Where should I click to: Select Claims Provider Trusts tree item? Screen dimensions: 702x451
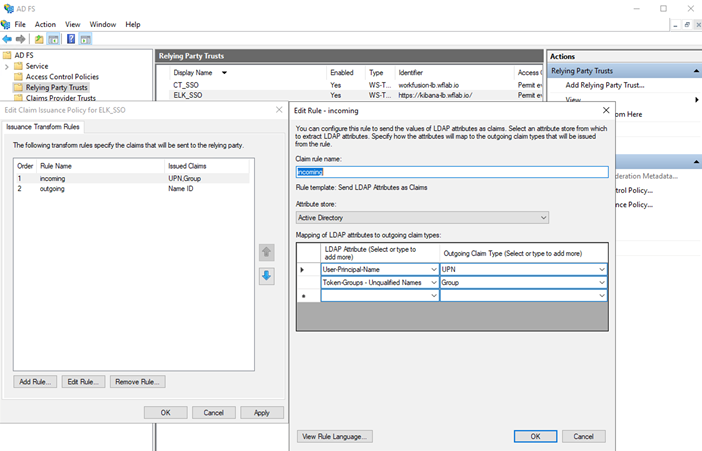point(60,98)
